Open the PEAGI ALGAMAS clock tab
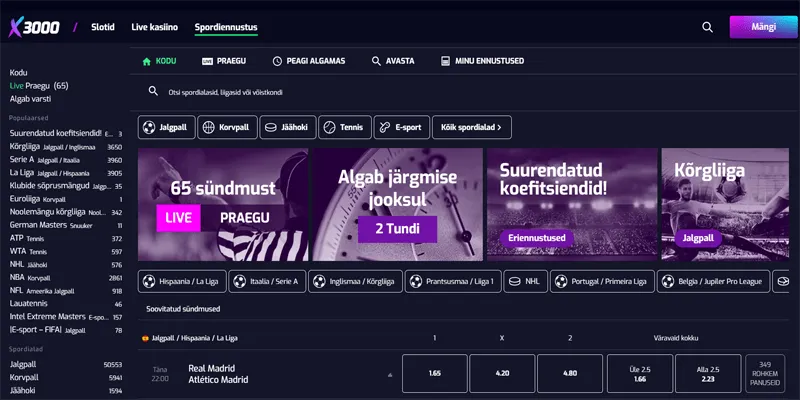This screenshot has height=400, width=800. [x=309, y=61]
